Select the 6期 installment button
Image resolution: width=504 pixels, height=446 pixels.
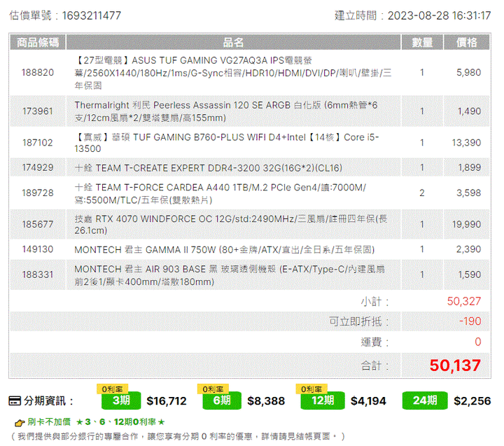222,400
